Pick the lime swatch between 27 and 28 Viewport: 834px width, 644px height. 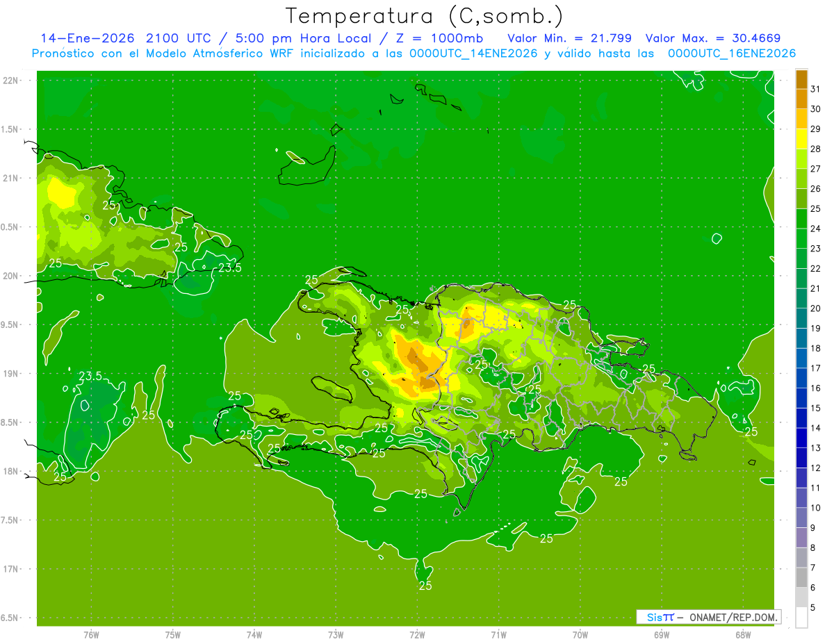click(801, 159)
